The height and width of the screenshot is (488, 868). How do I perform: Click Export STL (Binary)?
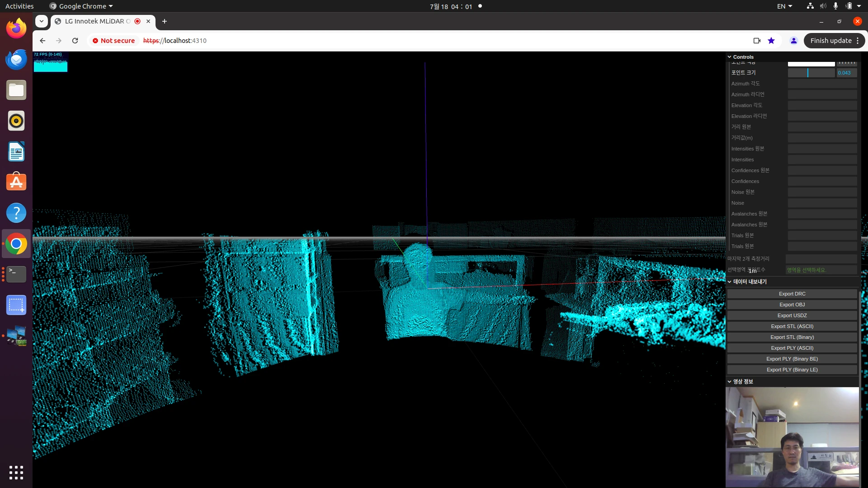(x=792, y=337)
